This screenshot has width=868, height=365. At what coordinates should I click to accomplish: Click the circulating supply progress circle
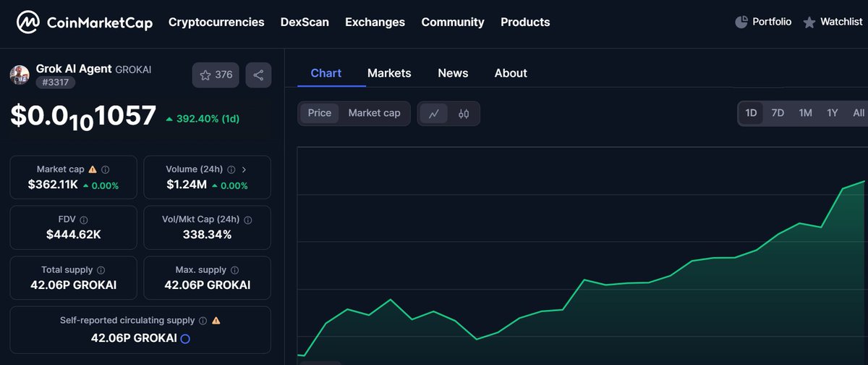click(185, 338)
